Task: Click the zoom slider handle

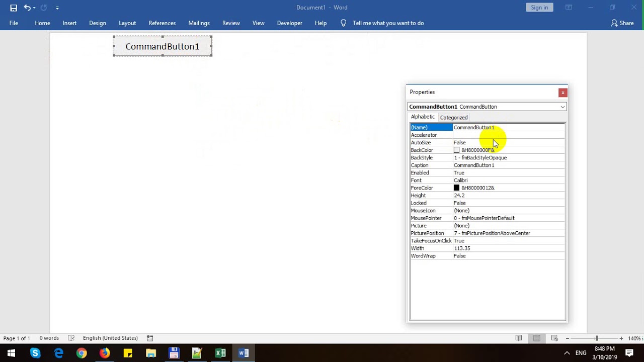Action: pos(597,338)
